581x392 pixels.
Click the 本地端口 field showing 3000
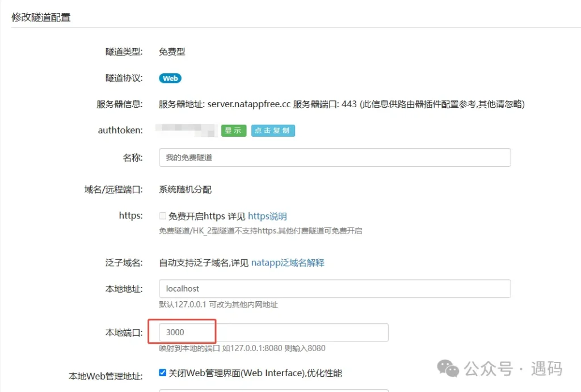(x=273, y=332)
